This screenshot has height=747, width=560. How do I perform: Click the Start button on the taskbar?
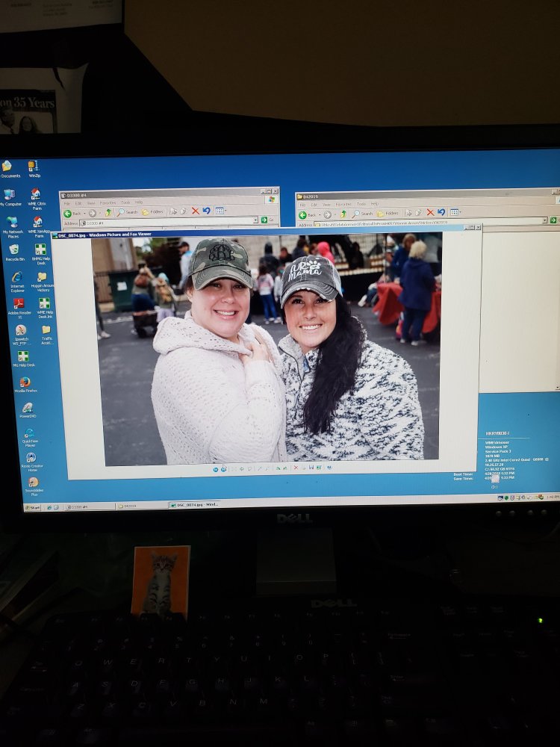tap(33, 507)
